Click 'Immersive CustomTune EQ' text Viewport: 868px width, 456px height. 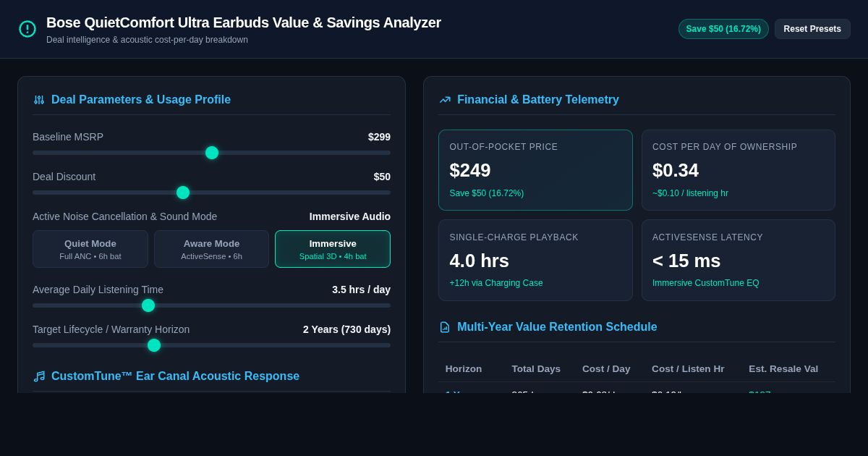tap(706, 283)
